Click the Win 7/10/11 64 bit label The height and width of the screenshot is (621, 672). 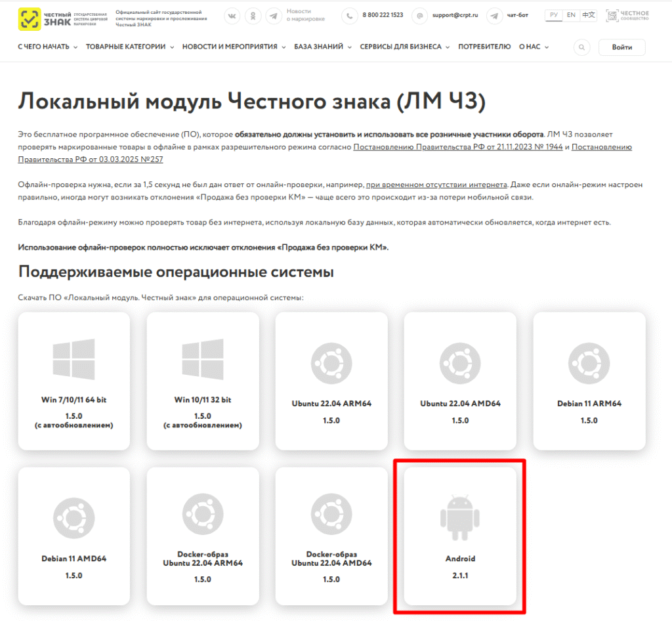tap(73, 400)
